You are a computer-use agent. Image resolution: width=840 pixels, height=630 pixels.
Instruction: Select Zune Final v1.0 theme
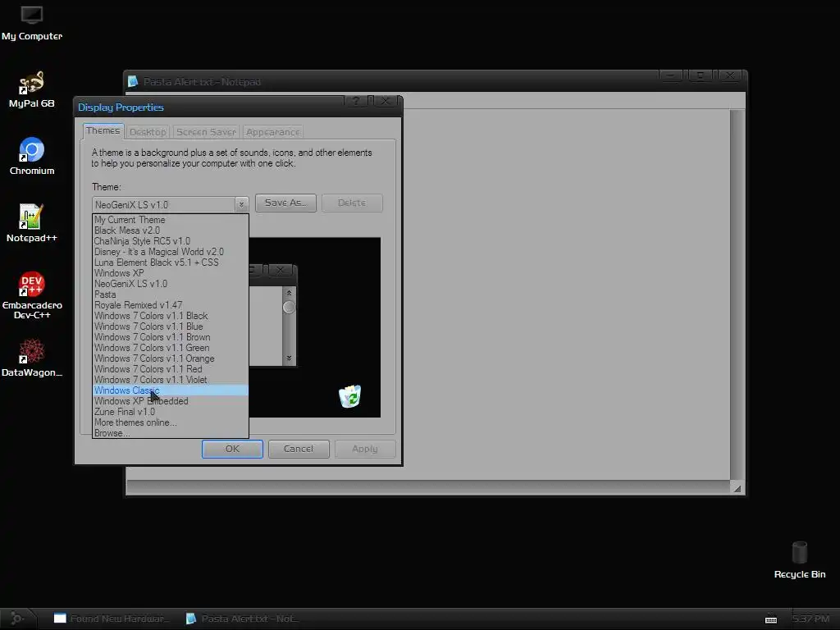coord(171,412)
